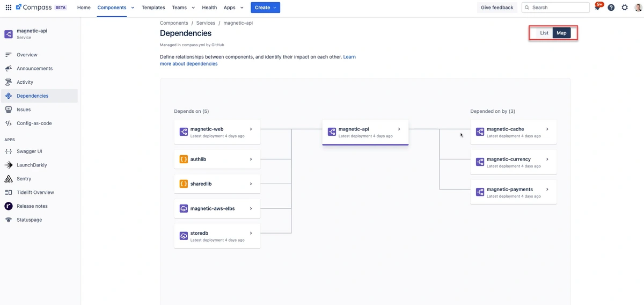Open Templates in top navigation
This screenshot has width=644, height=305.
153,8
